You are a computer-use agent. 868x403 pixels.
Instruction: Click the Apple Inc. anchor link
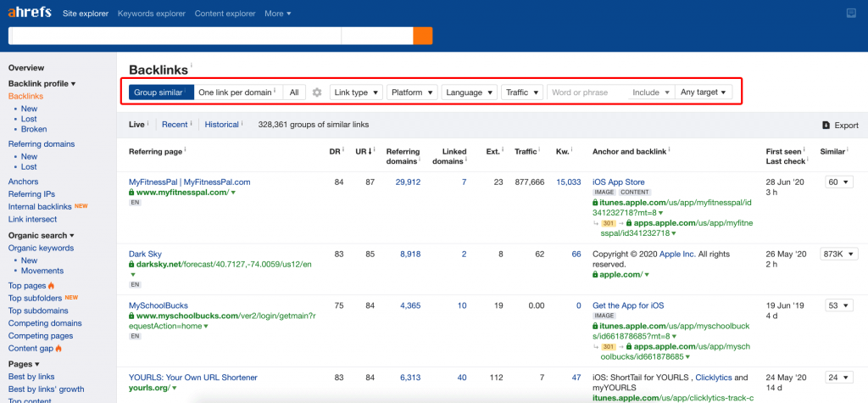tap(679, 254)
